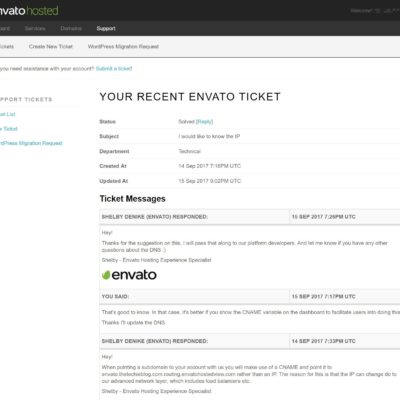Click the timestamp '15 SEP 2017 7:17PM UTC'
This screenshot has height=400, width=400.
click(324, 296)
